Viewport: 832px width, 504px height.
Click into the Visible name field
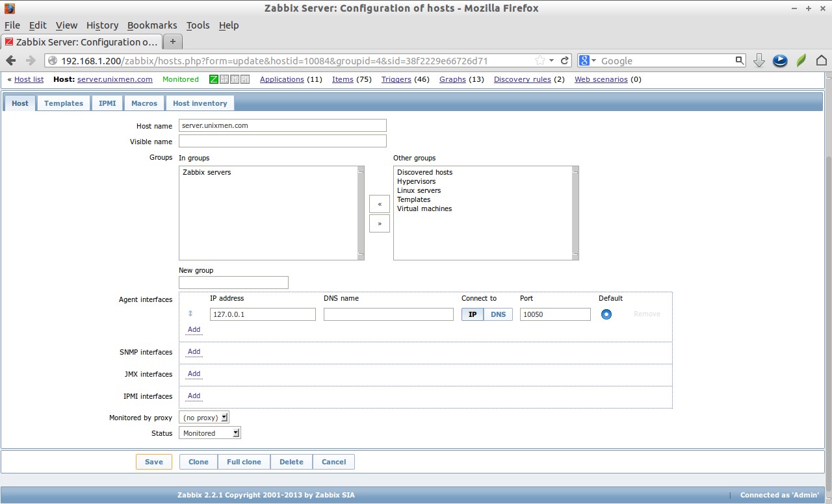click(283, 141)
